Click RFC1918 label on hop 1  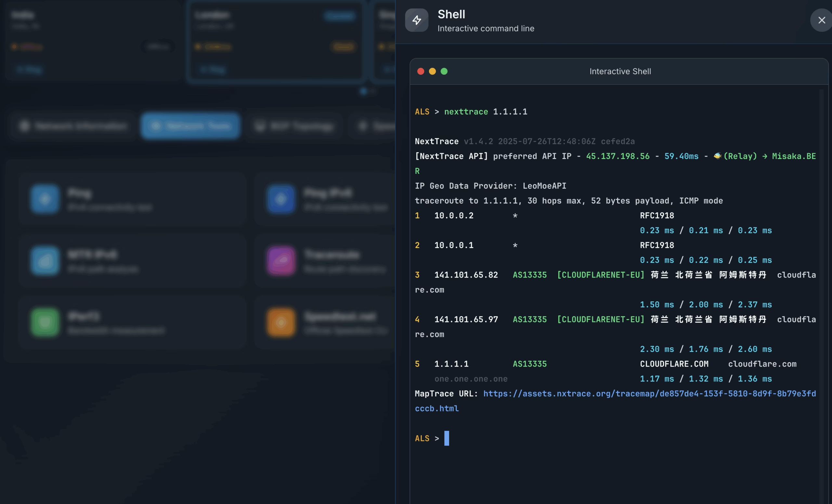(657, 216)
